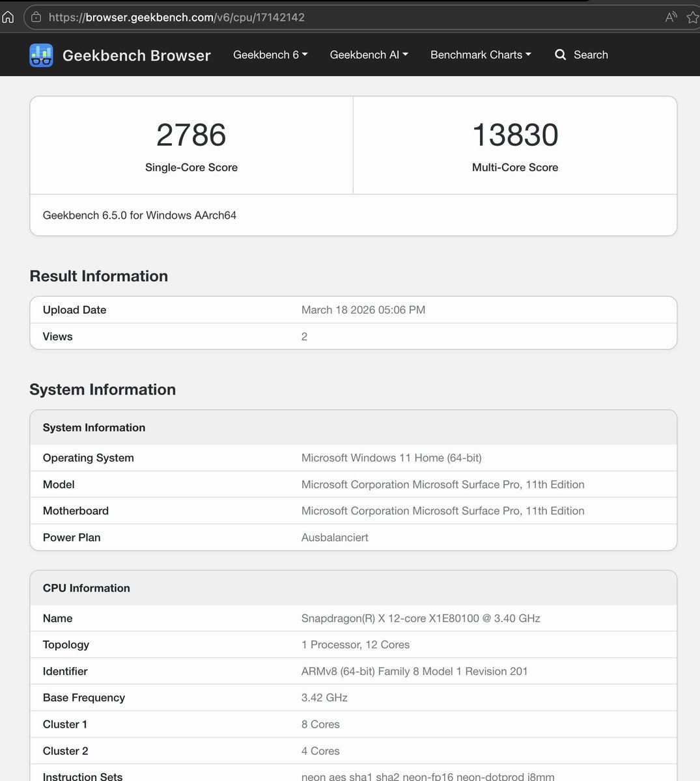Click the Geekbench logo icon
700x781 pixels.
click(x=41, y=55)
